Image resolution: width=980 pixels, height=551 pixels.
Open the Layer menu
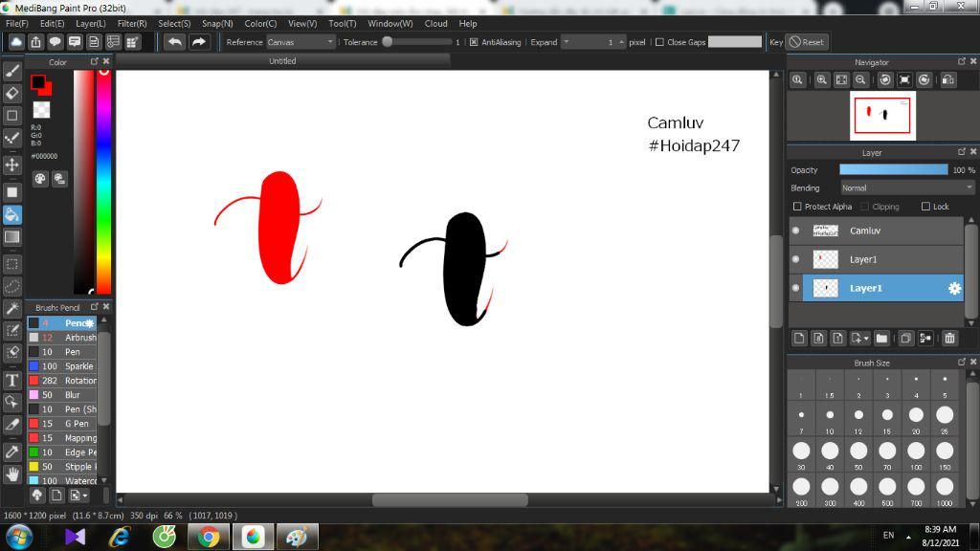[91, 23]
